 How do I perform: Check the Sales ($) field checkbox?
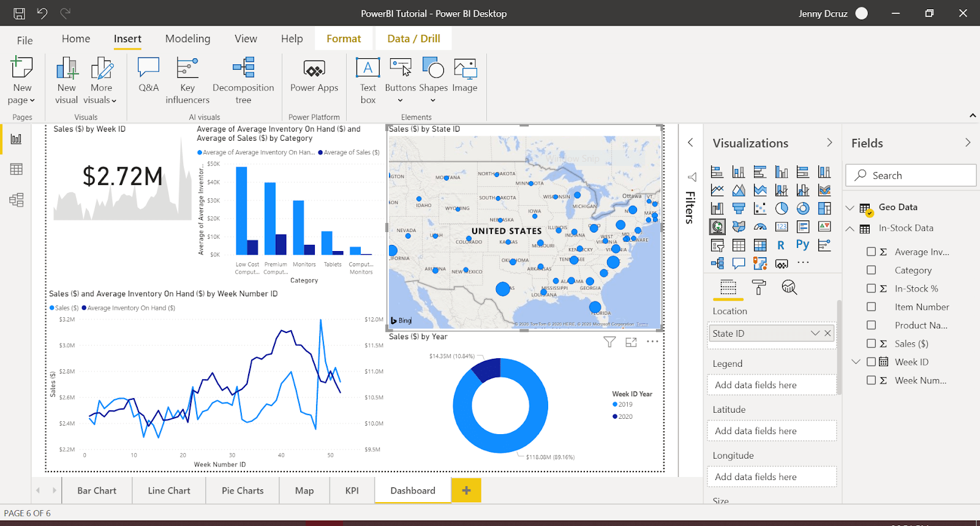(871, 344)
